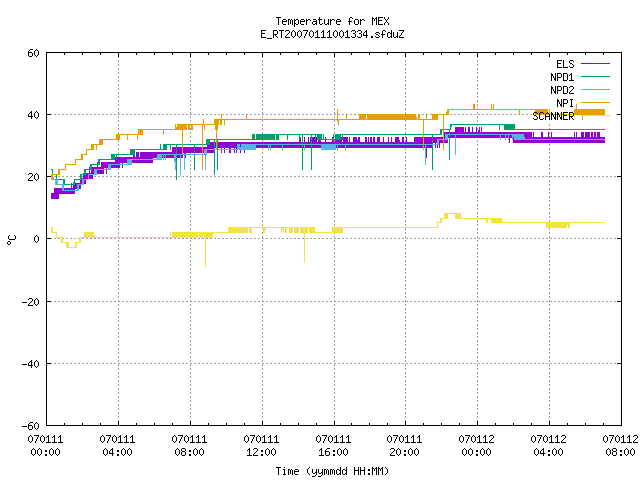Viewport: 640px width, 480px height.
Task: Click the y-axis label '-40'
Action: (x=31, y=364)
